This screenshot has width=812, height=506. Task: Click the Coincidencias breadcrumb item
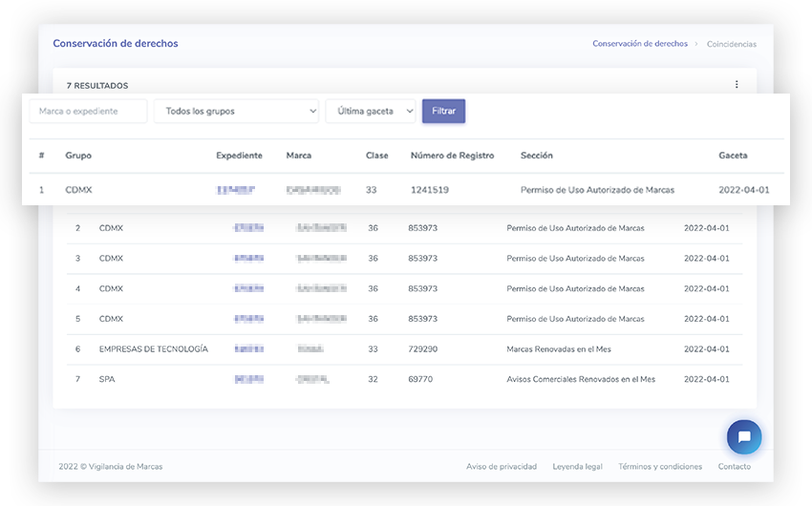pyautogui.click(x=731, y=44)
